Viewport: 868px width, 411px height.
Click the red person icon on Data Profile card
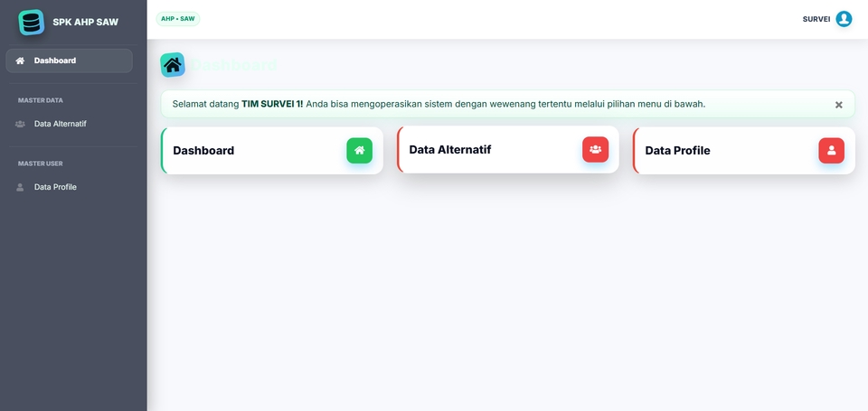pos(831,151)
